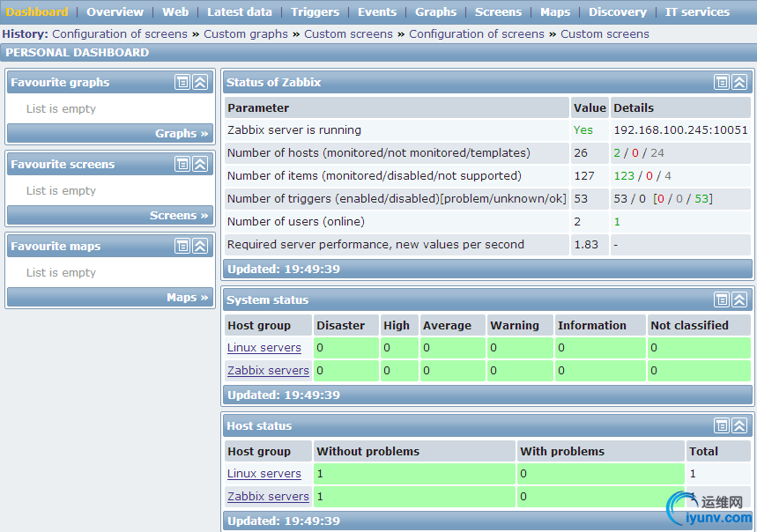Open the Triggers menu tab
757x532 pixels.
[315, 12]
